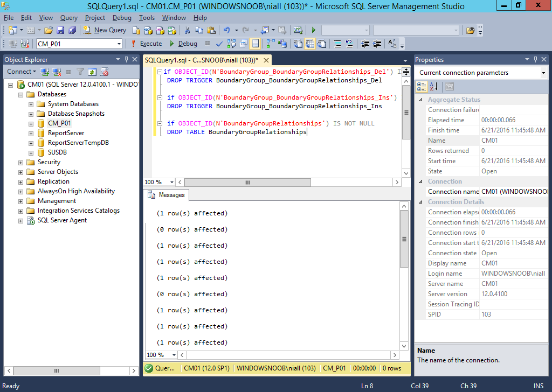The height and width of the screenshot is (392, 552).
Task: Open the Current connection parameters dropdown
Action: pos(543,73)
